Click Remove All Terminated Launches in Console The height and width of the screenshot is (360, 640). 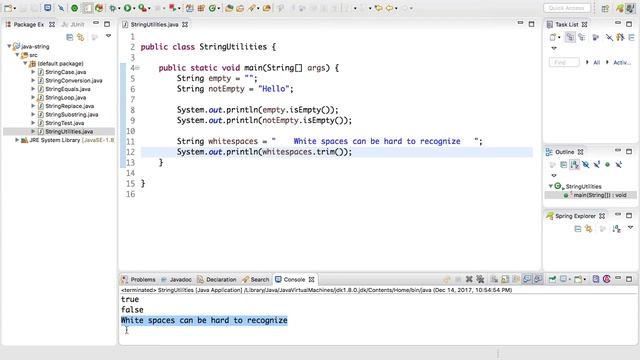pyautogui.click(x=480, y=279)
